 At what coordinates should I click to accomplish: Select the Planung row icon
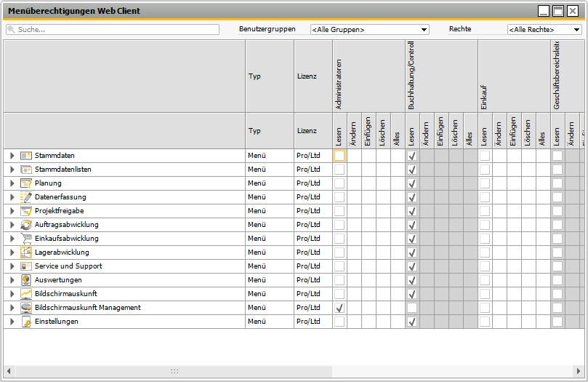[x=26, y=183]
